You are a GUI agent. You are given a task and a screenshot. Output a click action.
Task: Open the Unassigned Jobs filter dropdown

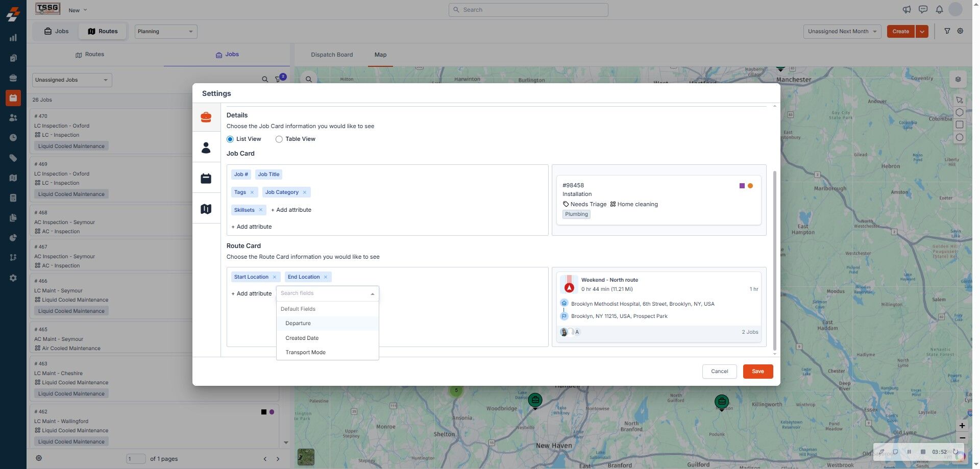pyautogui.click(x=72, y=80)
